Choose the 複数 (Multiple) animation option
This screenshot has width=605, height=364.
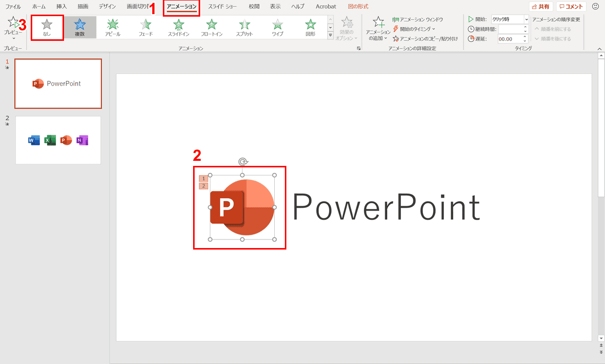pyautogui.click(x=80, y=28)
